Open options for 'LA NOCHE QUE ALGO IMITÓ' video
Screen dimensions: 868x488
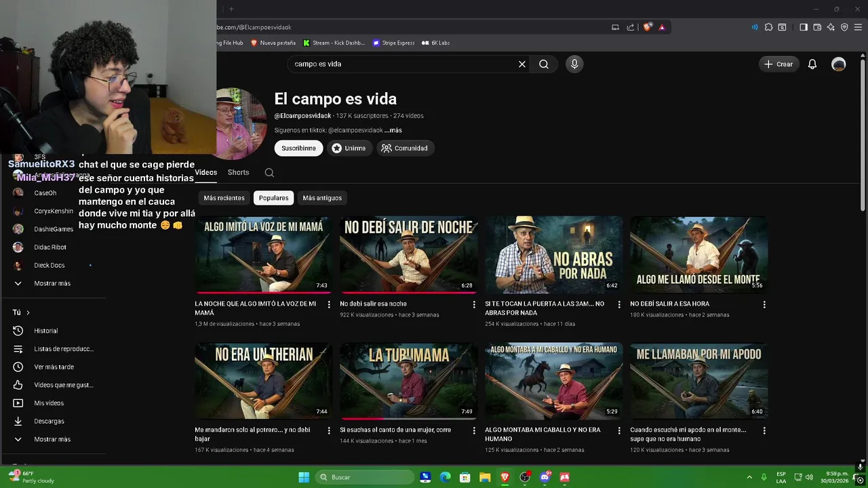coord(329,304)
